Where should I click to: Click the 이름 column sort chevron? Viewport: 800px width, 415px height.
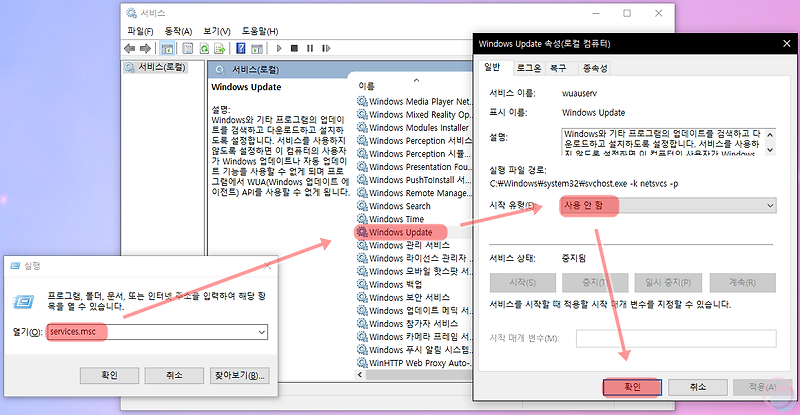point(416,80)
